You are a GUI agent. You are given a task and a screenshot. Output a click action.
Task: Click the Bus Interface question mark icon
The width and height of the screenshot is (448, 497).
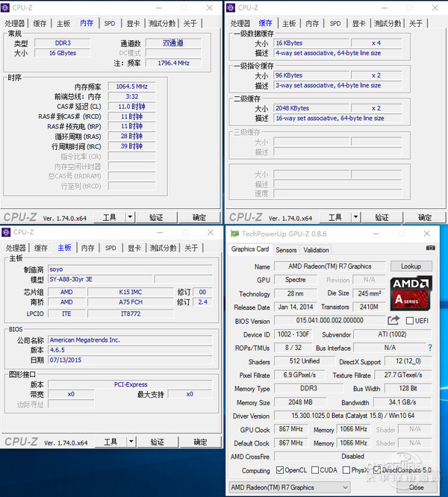click(x=430, y=348)
